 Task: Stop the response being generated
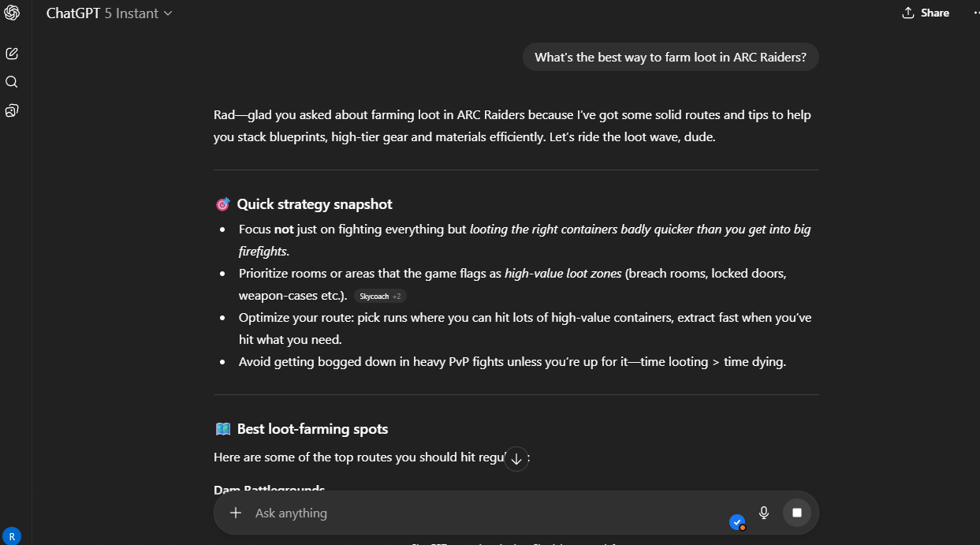coord(796,513)
